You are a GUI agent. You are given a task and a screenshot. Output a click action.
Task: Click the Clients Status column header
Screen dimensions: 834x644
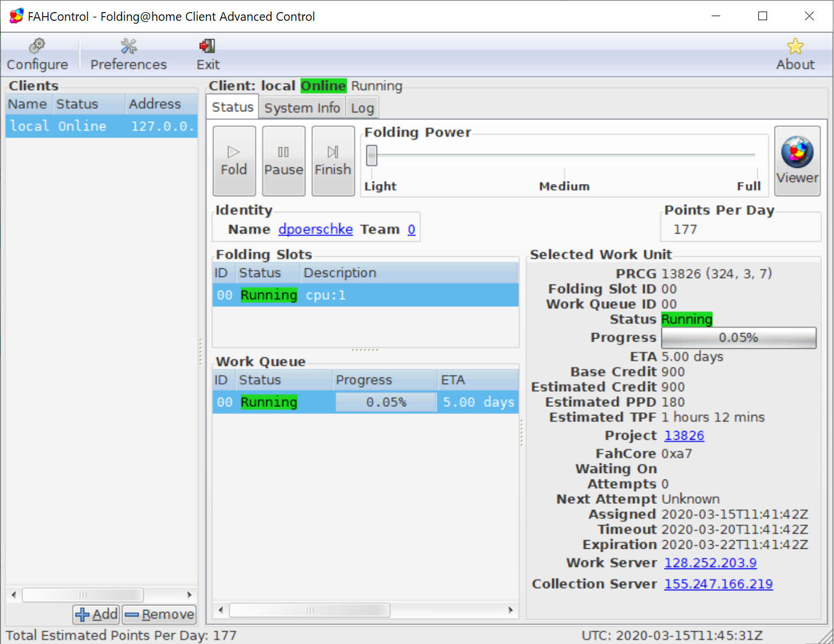89,104
